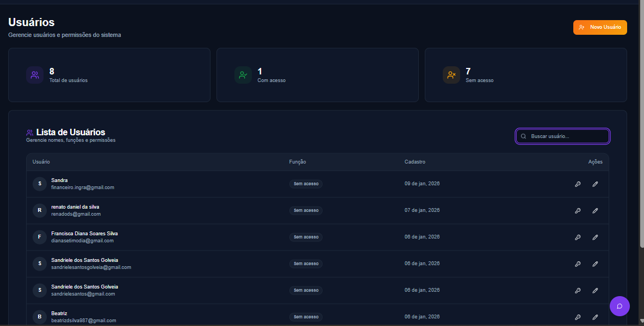The height and width of the screenshot is (326, 644).
Task: Click the pencil icon for renato daniel da silva
Action: [595, 211]
